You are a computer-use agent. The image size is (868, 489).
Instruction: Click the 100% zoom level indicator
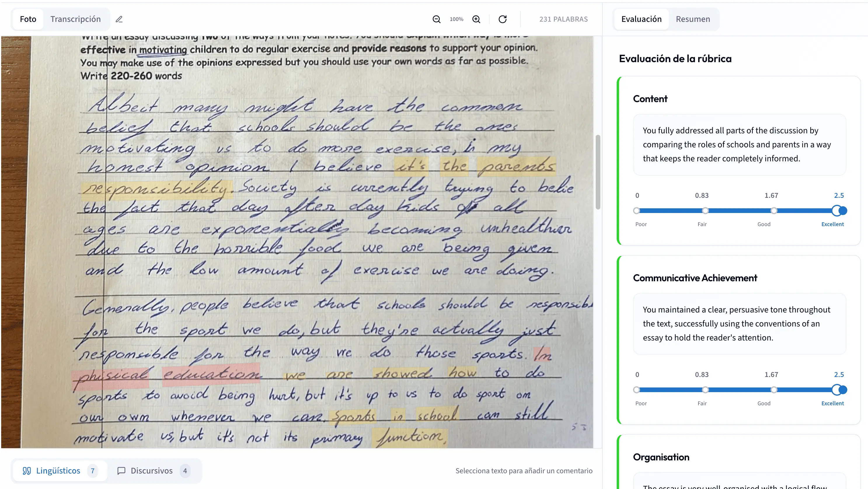pos(456,19)
